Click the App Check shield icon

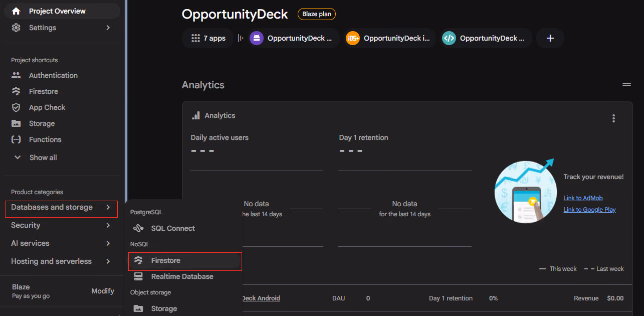point(16,107)
